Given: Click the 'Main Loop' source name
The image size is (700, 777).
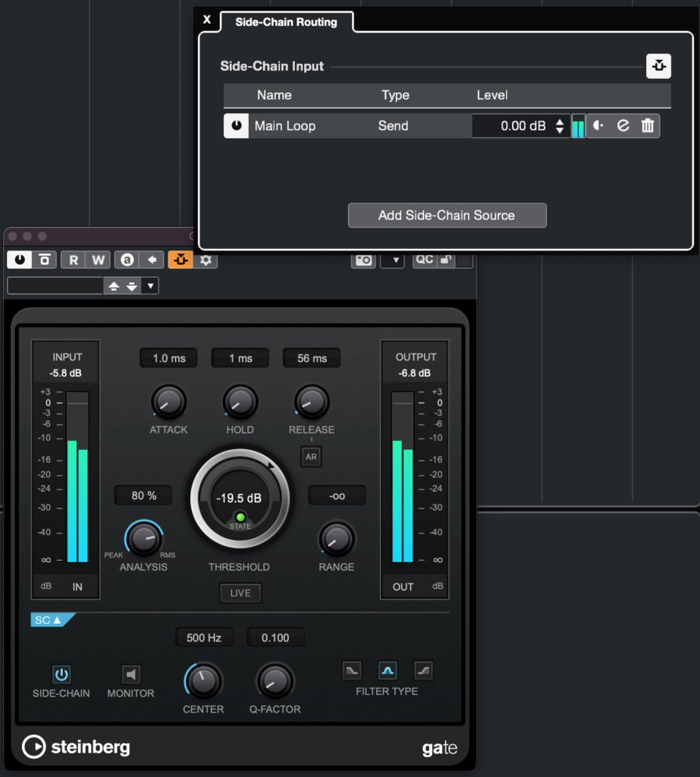Looking at the screenshot, I should click(285, 126).
